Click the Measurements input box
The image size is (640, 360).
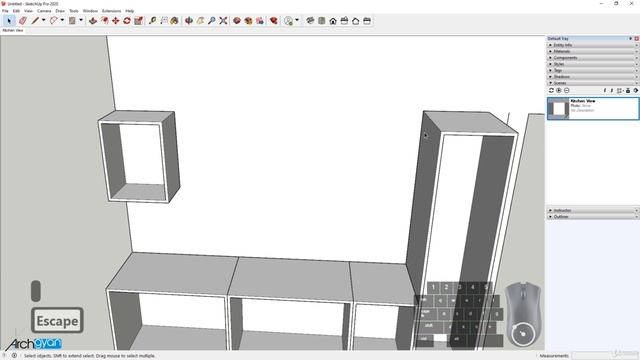(604, 356)
